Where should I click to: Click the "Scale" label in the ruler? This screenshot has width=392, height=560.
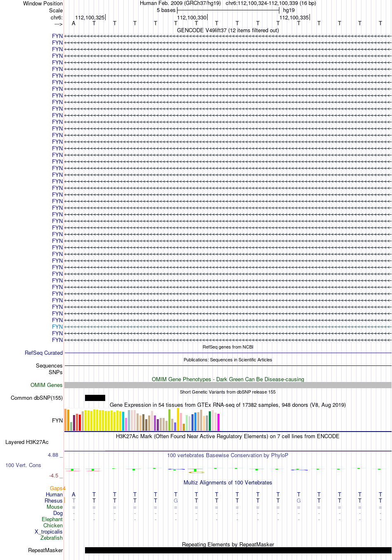pyautogui.click(x=56, y=10)
